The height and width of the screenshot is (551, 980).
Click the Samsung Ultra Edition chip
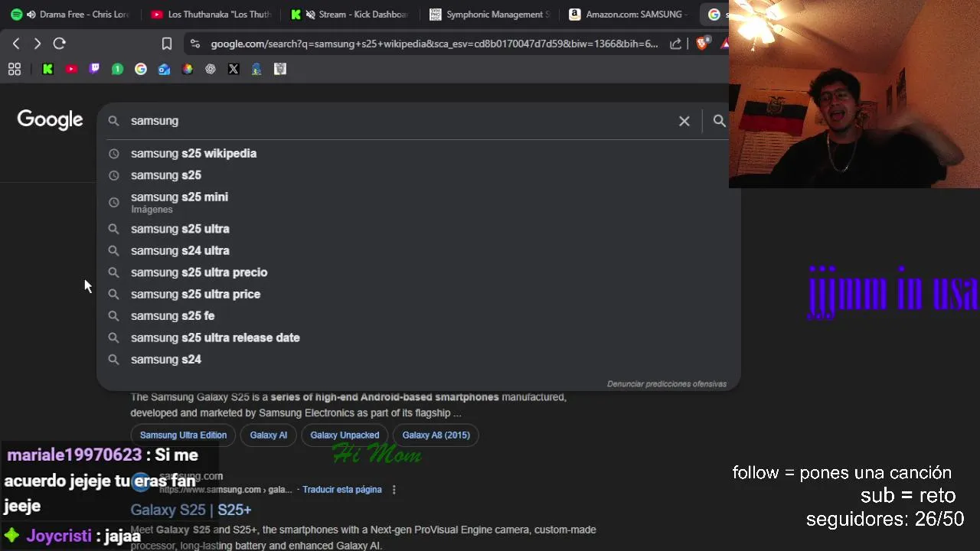point(183,435)
